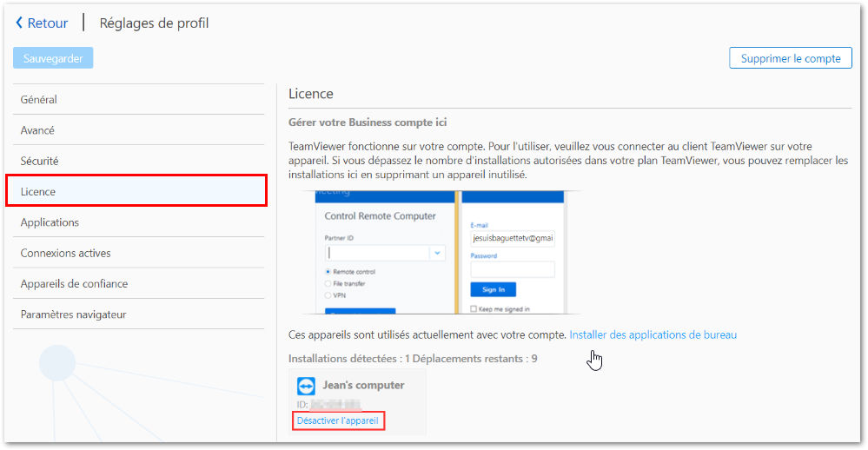Follow Installer des applications de bureau link
The width and height of the screenshot is (868, 450).
coord(653,334)
